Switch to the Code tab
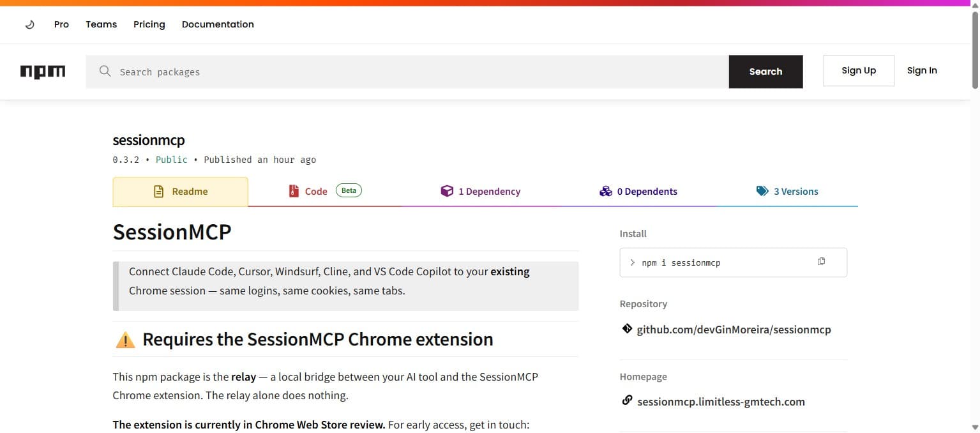 pyautogui.click(x=316, y=190)
